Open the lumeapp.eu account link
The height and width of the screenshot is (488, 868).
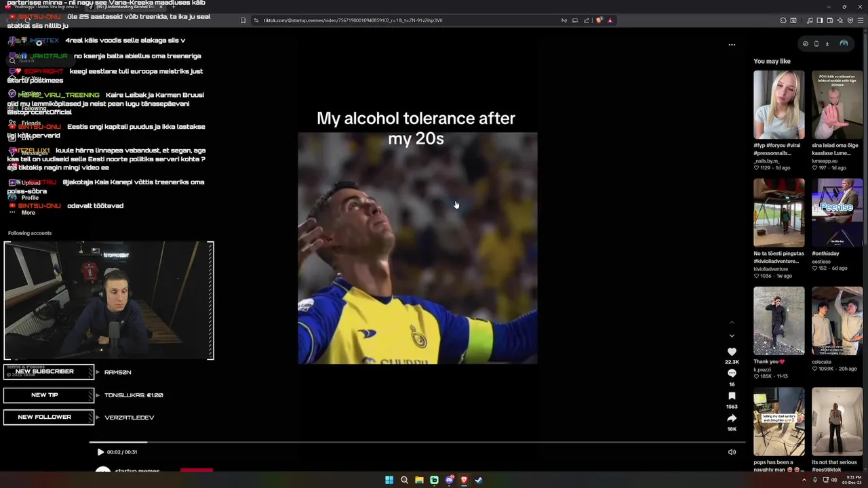point(825,161)
